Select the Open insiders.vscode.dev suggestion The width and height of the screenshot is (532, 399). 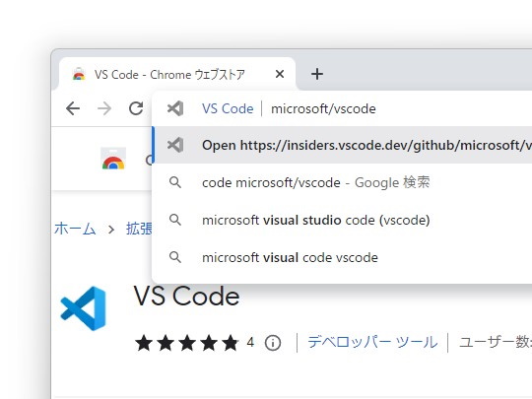[342, 145]
